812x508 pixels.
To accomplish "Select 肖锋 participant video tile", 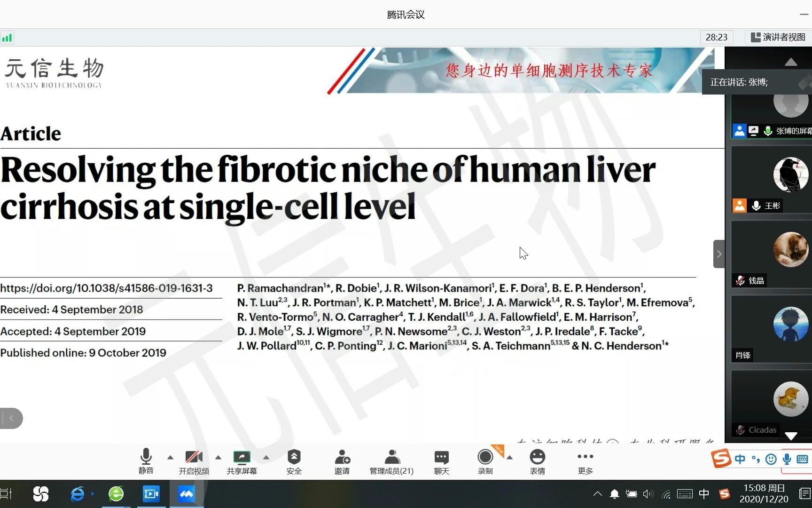I will pos(772,329).
